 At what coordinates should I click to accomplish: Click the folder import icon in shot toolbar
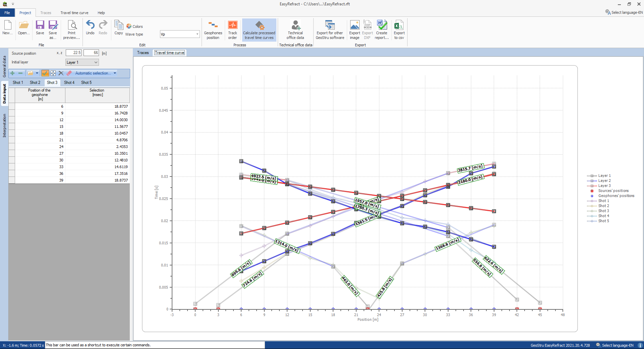pyautogui.click(x=31, y=73)
